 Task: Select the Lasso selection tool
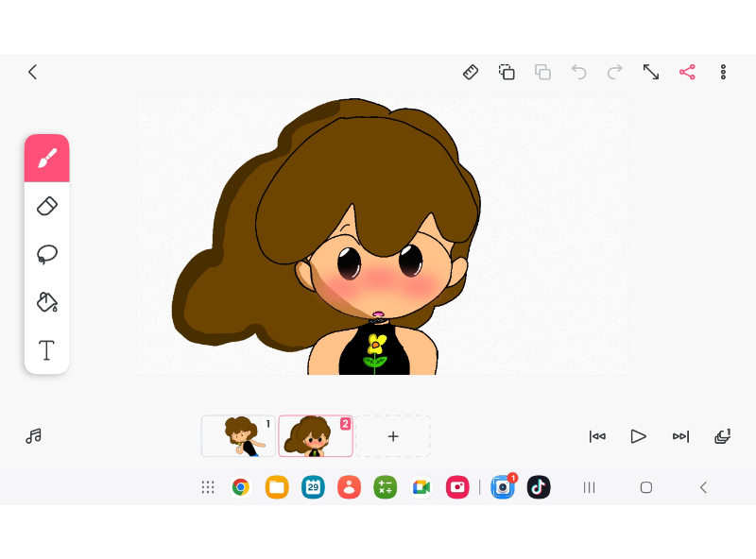[x=47, y=254]
